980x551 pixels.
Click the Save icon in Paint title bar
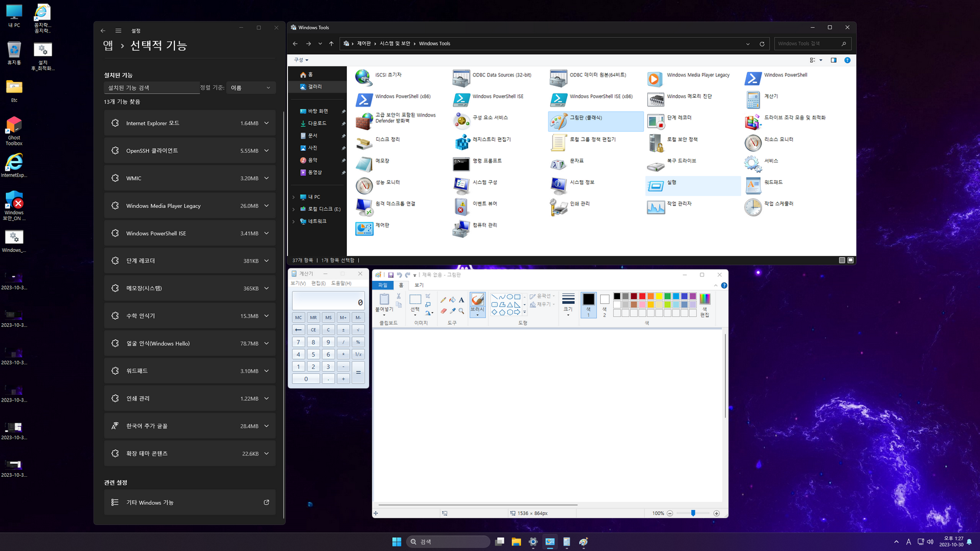coord(390,275)
